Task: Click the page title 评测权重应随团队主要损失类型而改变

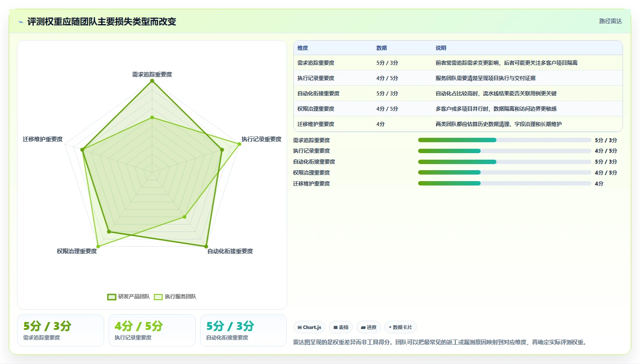Action: pyautogui.click(x=102, y=22)
